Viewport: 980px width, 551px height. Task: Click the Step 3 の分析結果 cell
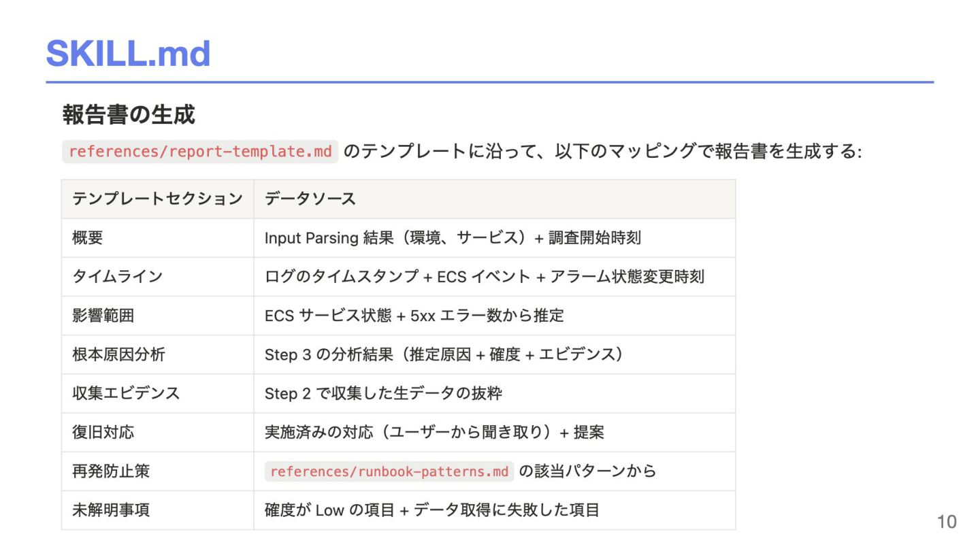coord(495,354)
